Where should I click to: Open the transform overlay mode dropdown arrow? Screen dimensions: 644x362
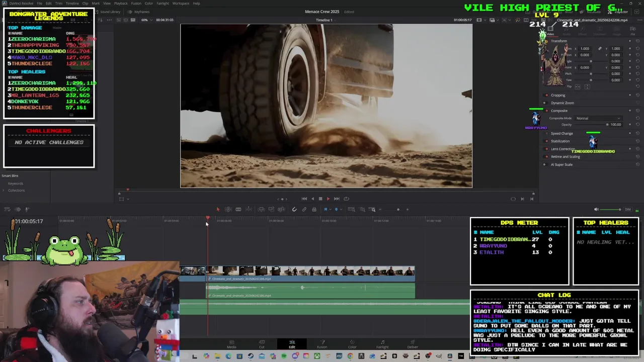coord(128,199)
